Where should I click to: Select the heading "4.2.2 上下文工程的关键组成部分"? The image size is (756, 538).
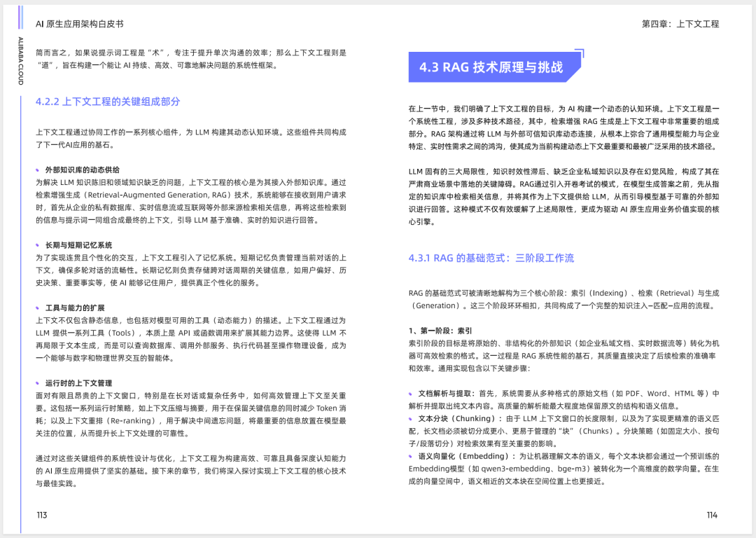pos(108,102)
